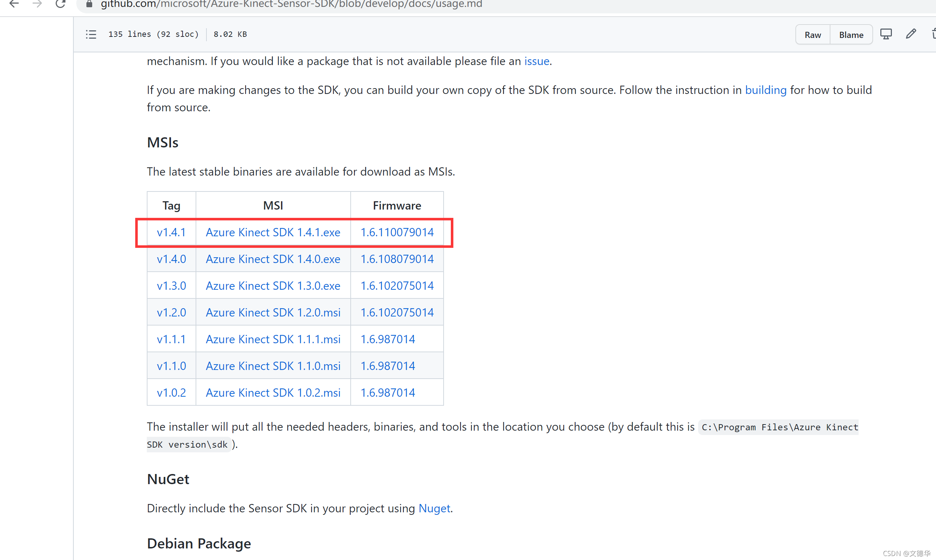Download Azure Kinect SDK 1.3.0.exe
The width and height of the screenshot is (936, 560).
[273, 286]
